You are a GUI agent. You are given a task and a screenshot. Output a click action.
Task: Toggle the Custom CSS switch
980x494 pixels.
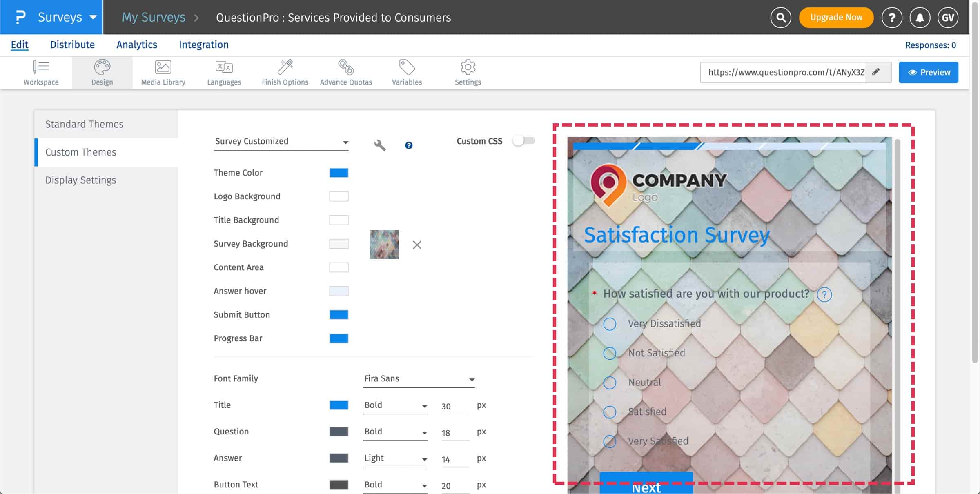point(524,141)
